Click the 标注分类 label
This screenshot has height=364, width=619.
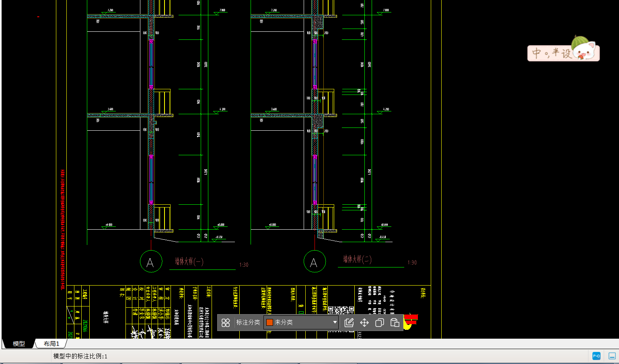click(x=248, y=323)
